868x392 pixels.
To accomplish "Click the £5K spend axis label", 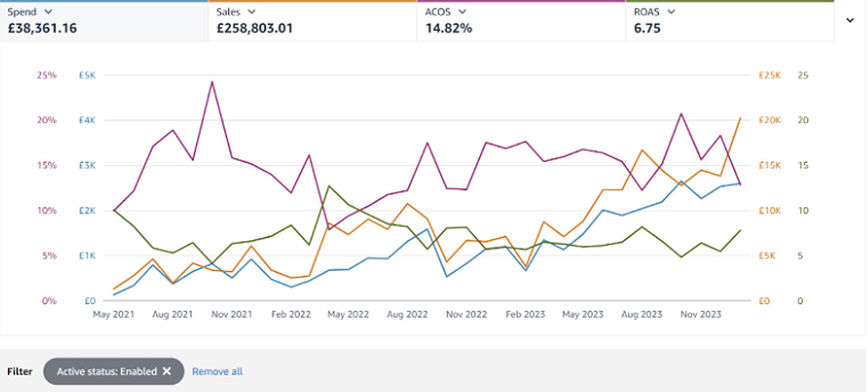I will coord(87,75).
